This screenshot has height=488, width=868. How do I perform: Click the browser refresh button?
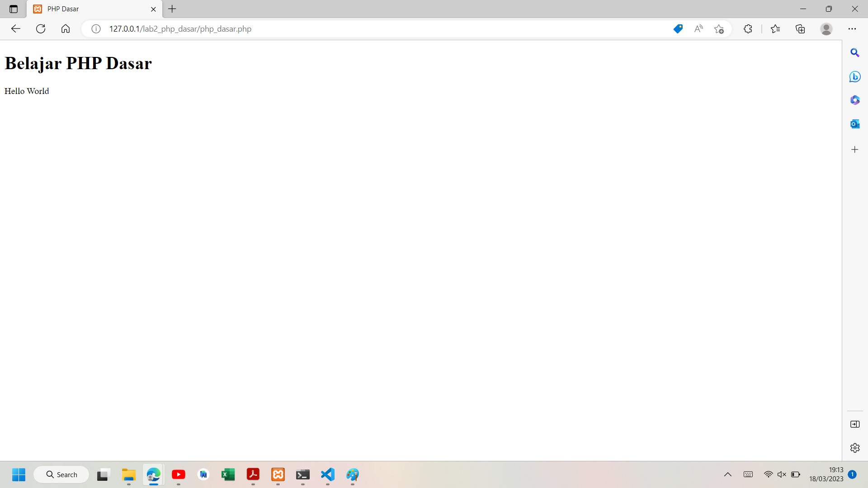[x=41, y=29]
